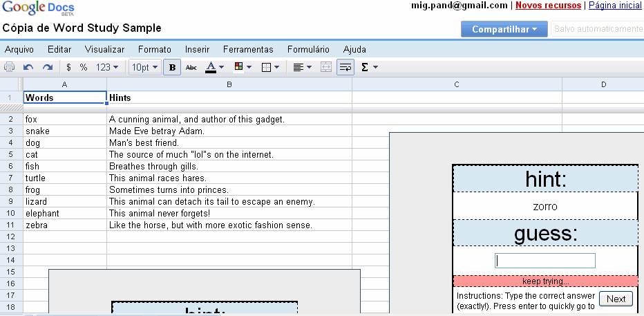Redo the last undone action

point(48,67)
